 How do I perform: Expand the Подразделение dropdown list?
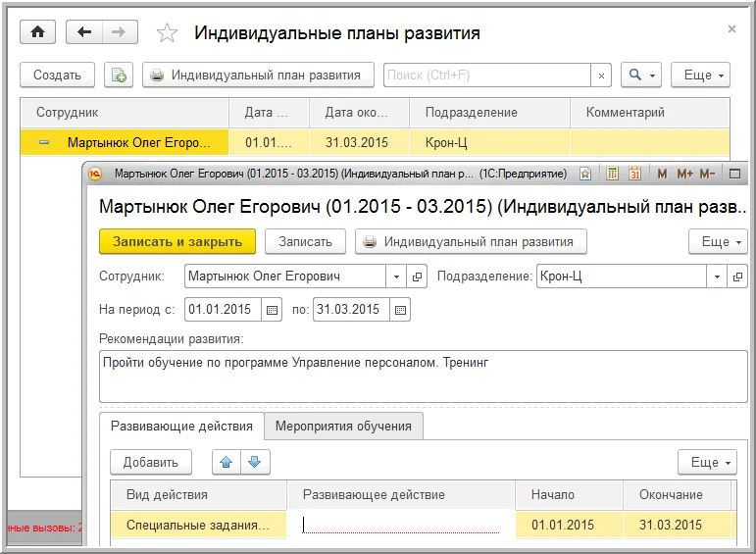[x=717, y=277]
